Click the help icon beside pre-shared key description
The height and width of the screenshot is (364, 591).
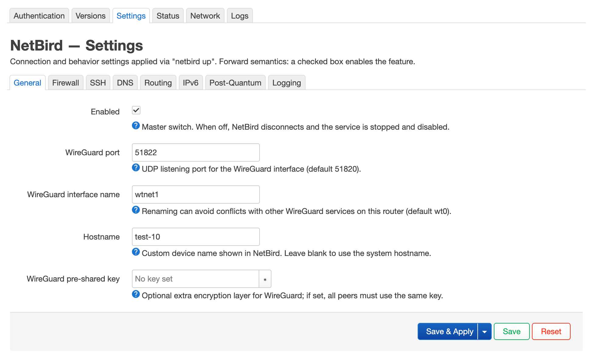pos(136,294)
